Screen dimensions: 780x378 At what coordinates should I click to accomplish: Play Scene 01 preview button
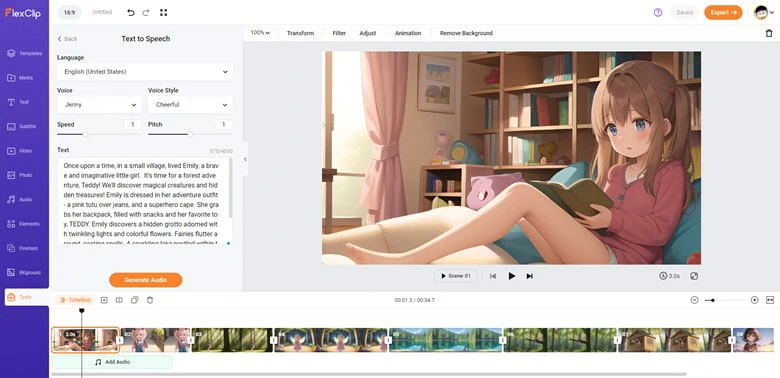[x=456, y=276]
